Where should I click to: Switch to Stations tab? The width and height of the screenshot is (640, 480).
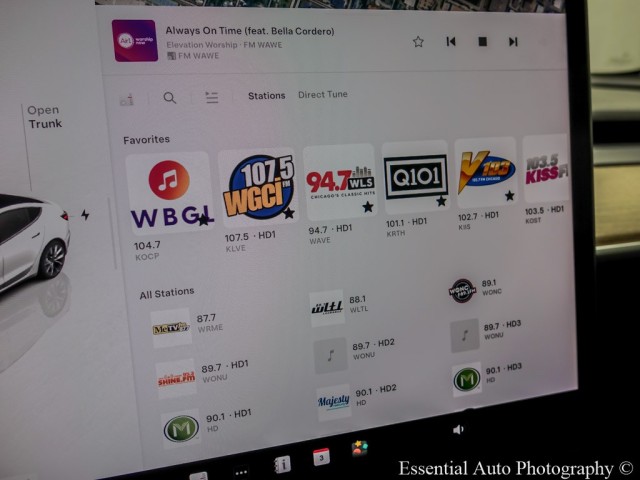(x=267, y=96)
